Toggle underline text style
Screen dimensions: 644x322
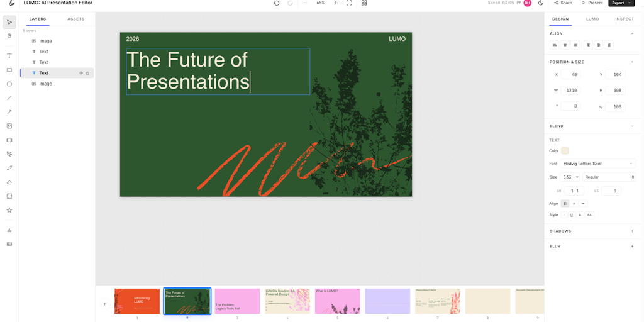point(571,215)
